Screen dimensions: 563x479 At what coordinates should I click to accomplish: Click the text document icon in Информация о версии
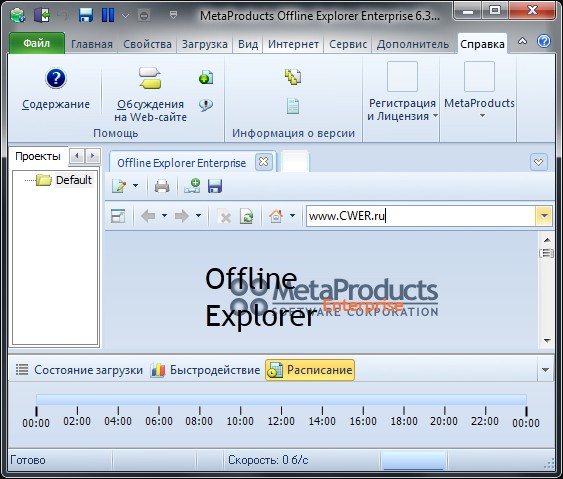click(293, 106)
